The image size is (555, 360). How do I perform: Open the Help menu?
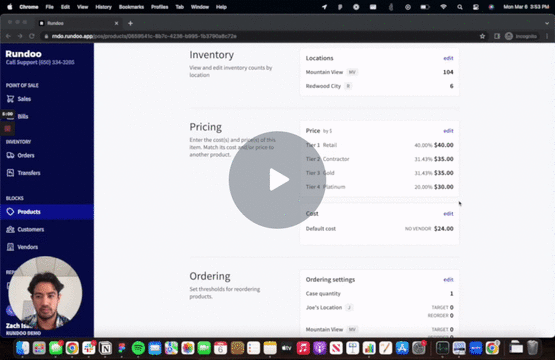(221, 7)
